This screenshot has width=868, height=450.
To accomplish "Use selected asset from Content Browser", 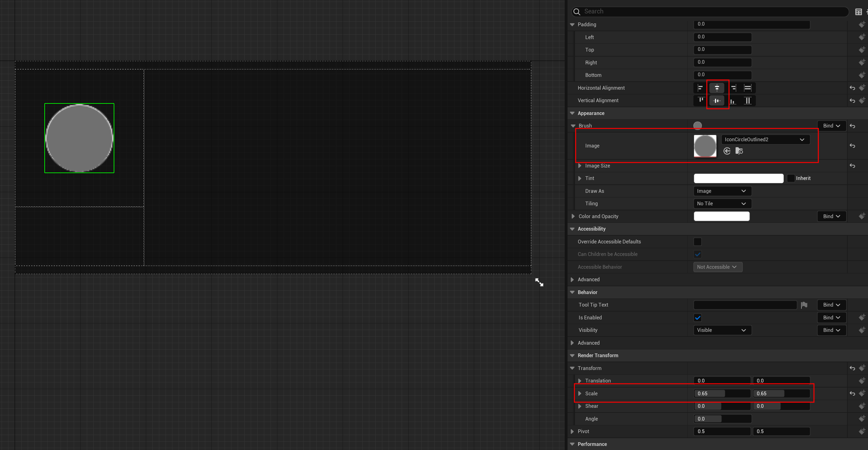I will 727,151.
